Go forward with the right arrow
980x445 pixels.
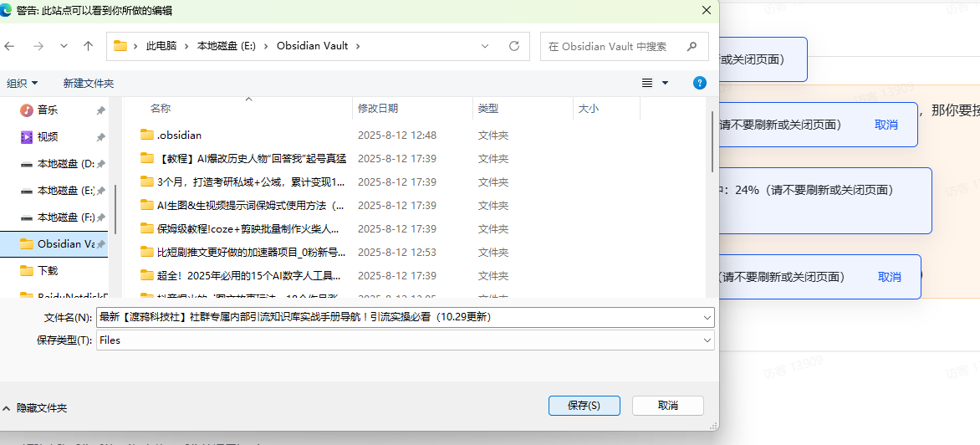38,46
